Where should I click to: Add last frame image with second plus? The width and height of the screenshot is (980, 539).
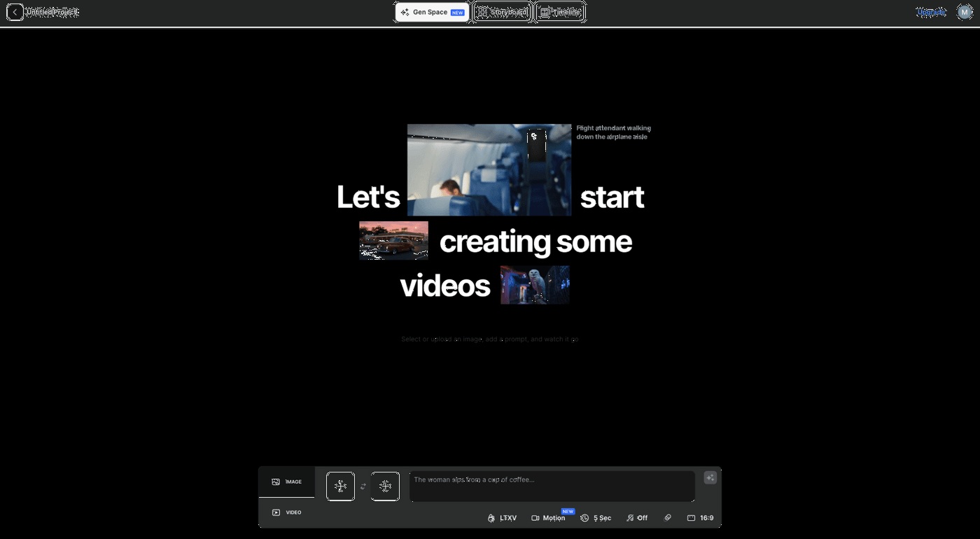coord(385,486)
